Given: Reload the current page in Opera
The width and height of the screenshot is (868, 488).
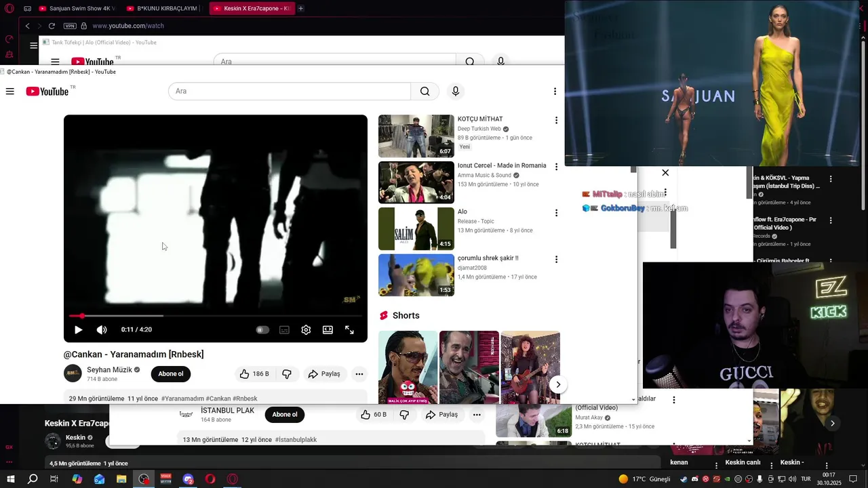Looking at the screenshot, I should [x=52, y=26].
